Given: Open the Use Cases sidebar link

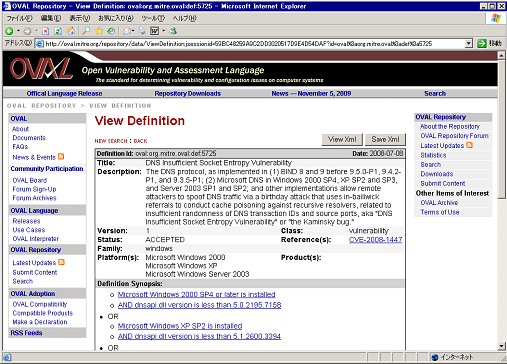Looking at the screenshot, I should coord(29,230).
